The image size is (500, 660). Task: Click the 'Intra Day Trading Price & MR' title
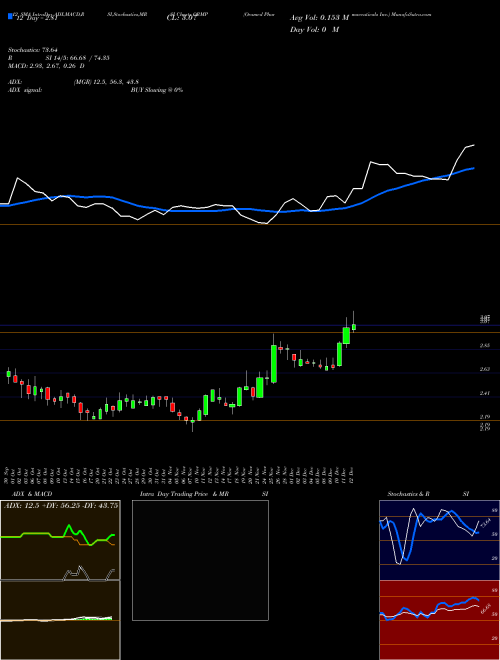184,494
